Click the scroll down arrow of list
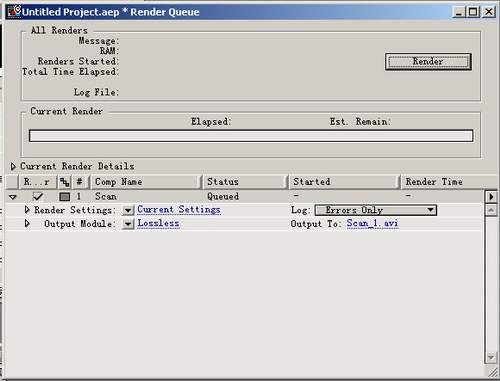 pyautogui.click(x=491, y=358)
